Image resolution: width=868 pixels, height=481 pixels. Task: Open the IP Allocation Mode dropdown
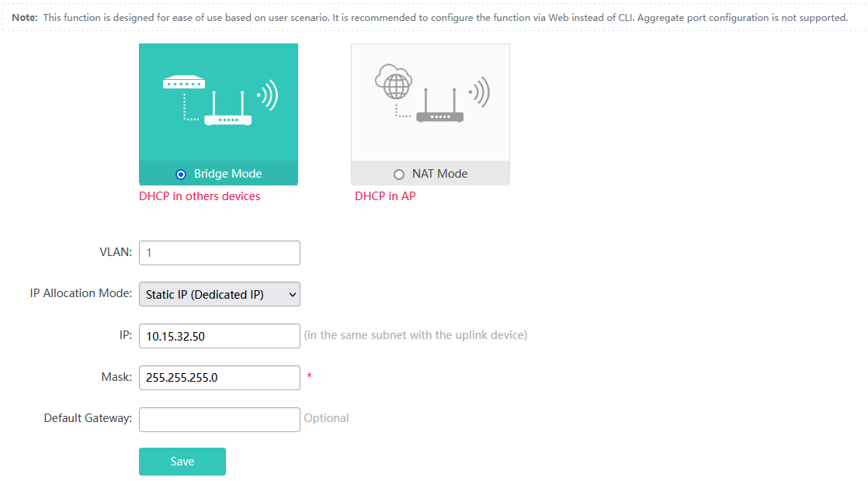pyautogui.click(x=220, y=294)
